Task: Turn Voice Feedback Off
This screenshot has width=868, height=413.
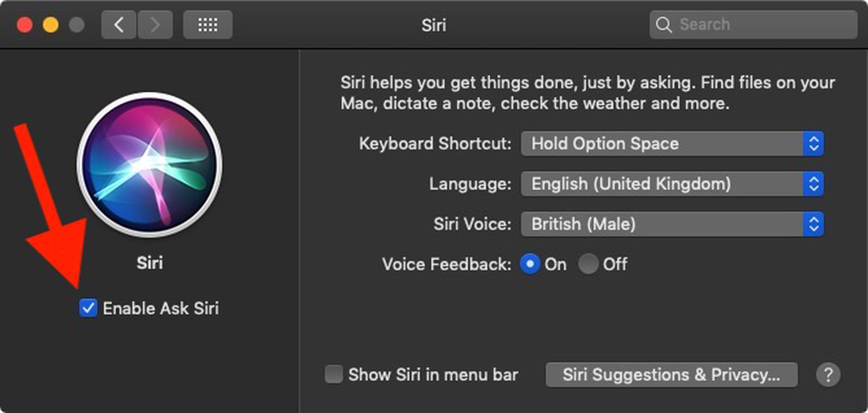Action: [x=589, y=264]
